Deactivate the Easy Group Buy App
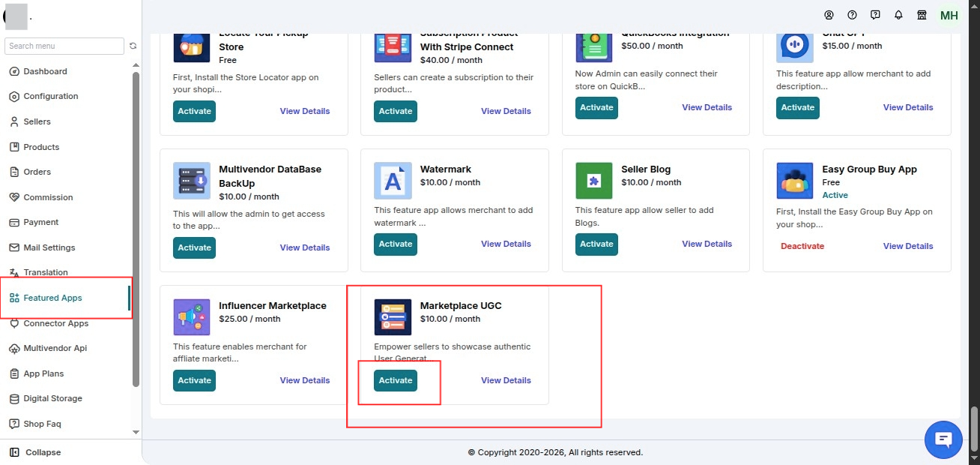 (802, 246)
